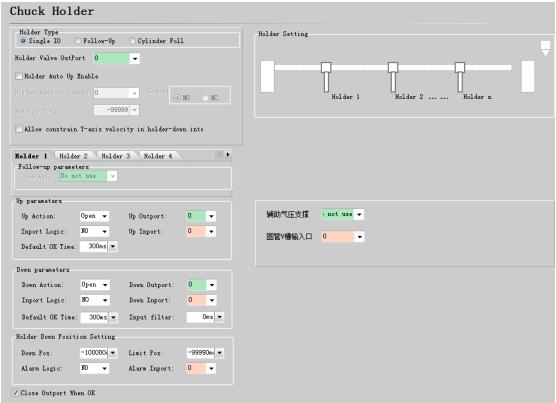The height and width of the screenshot is (403, 556).
Task: Click the Up parameters group label
Action: tap(39, 201)
